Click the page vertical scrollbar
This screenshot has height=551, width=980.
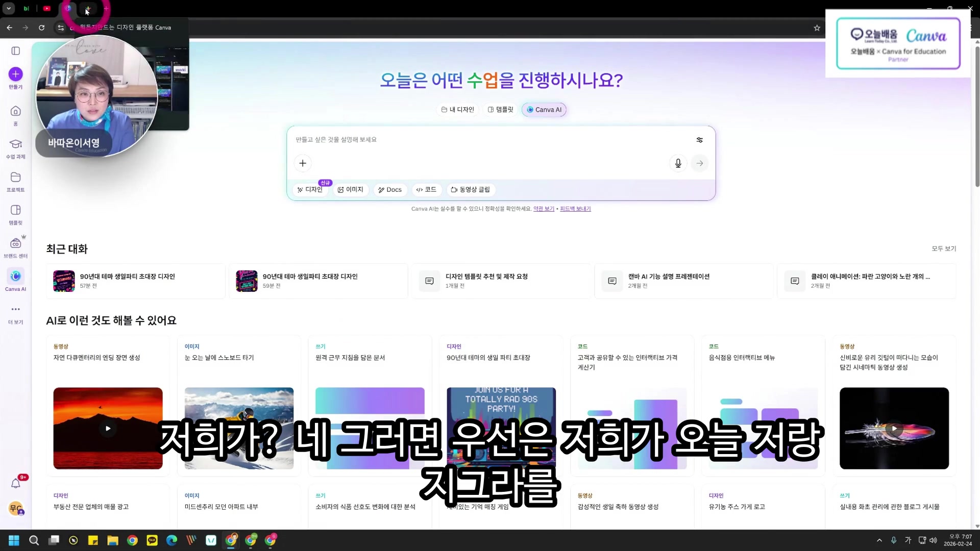pos(977,117)
